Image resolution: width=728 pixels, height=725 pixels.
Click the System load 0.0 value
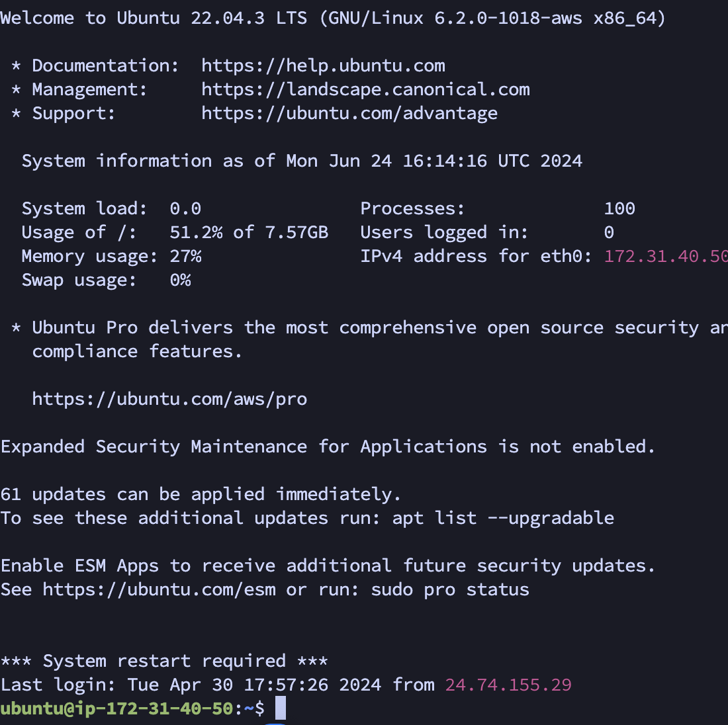tap(185, 208)
